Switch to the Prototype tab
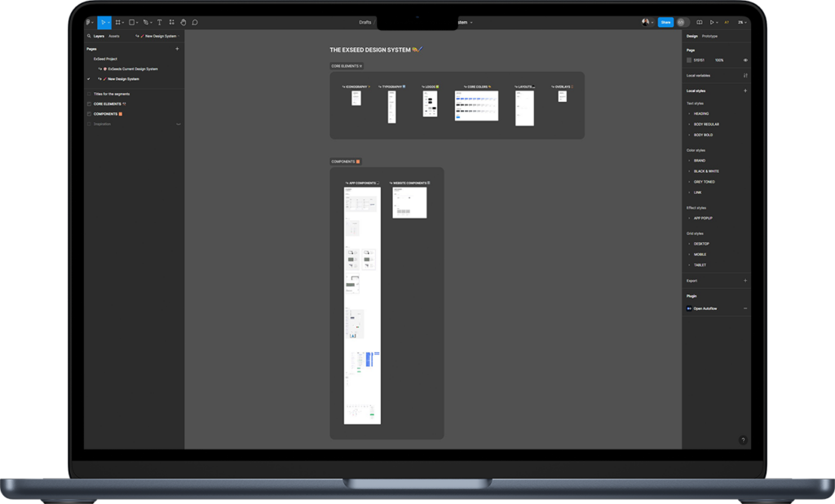The height and width of the screenshot is (504, 835). point(709,36)
